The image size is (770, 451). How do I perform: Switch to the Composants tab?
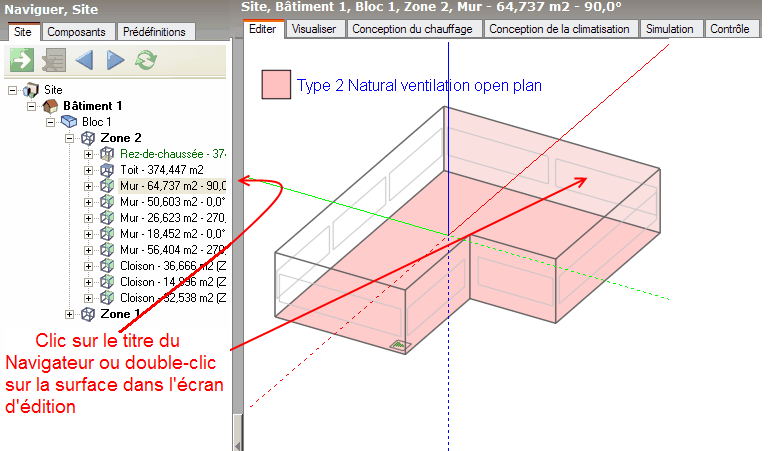point(77,32)
